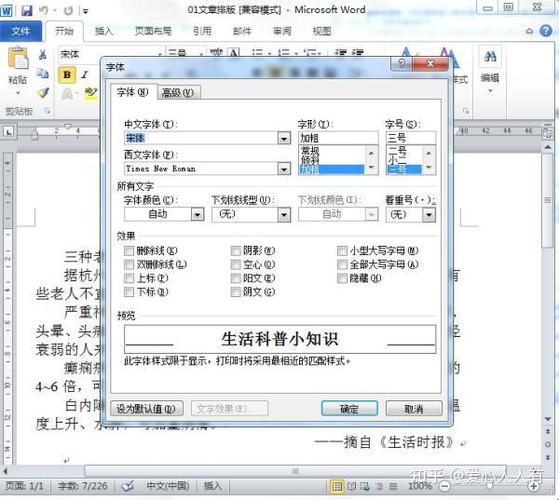Image resolution: width=559 pixels, height=500 pixels.
Task: Select the Format Painter brush icon
Action: pyautogui.click(x=43, y=93)
